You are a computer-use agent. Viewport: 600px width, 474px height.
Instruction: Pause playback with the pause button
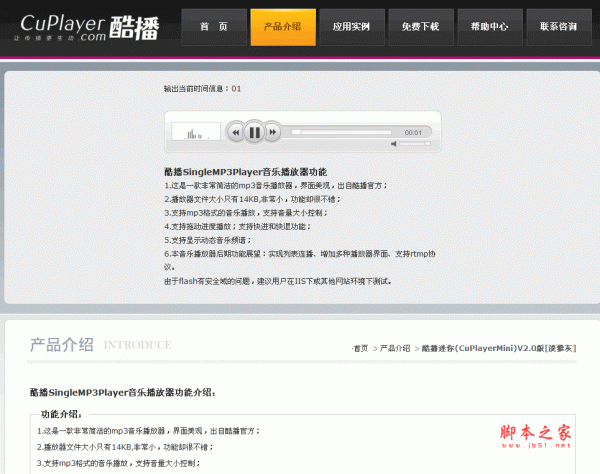tap(254, 132)
